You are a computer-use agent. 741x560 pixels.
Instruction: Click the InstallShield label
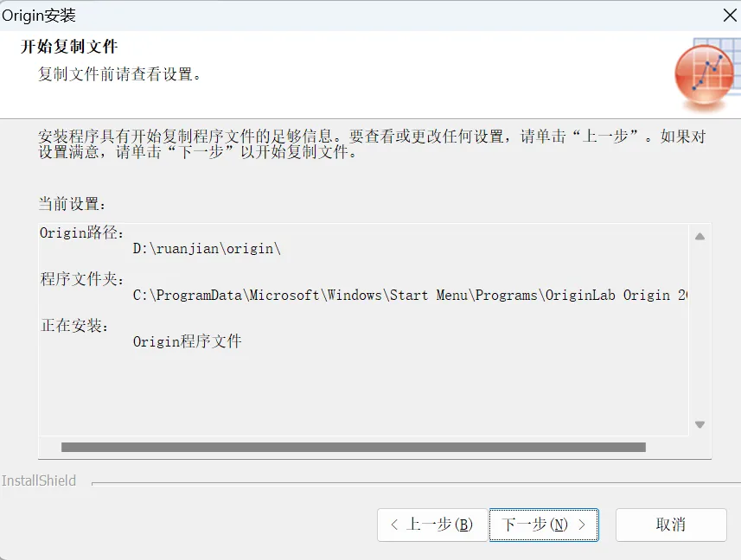[39, 480]
